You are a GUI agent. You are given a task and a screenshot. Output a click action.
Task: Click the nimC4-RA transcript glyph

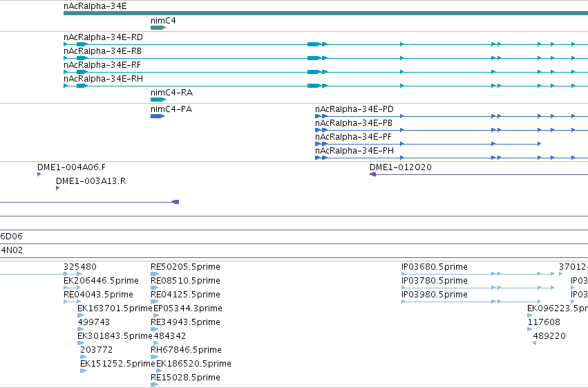point(158,100)
